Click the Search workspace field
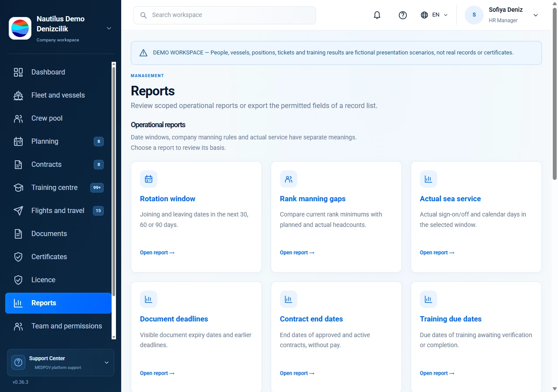Screen dimensions: 558x392 (225, 15)
